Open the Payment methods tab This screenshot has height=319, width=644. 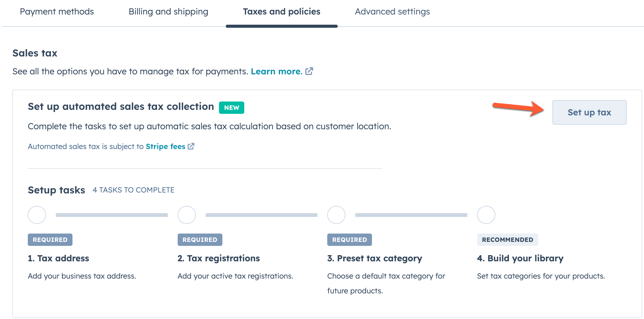pyautogui.click(x=57, y=12)
